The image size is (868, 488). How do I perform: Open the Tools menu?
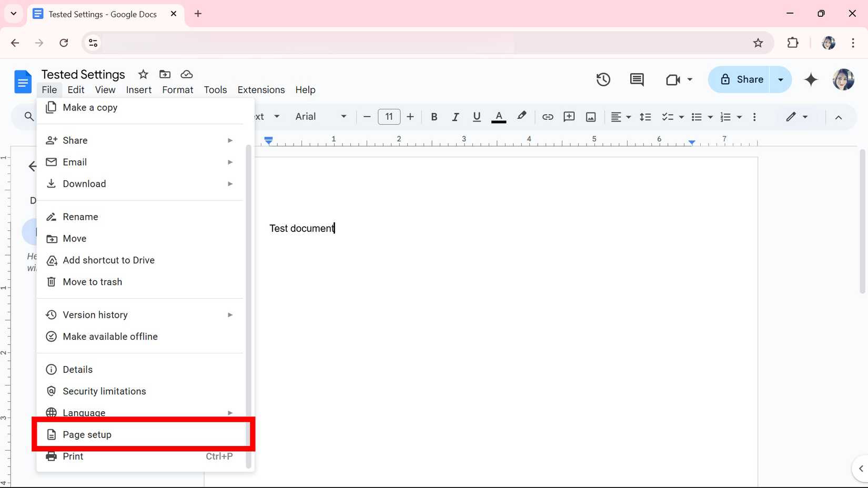(215, 90)
